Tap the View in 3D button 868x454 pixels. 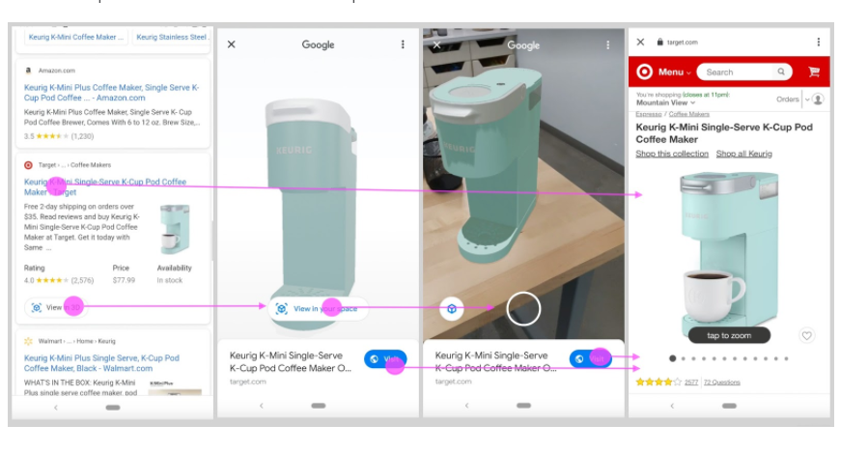56,307
